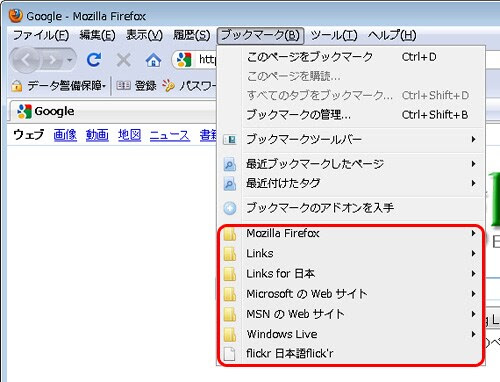Click the Windows Live folder label
This screenshot has height=382, width=500.
click(282, 334)
